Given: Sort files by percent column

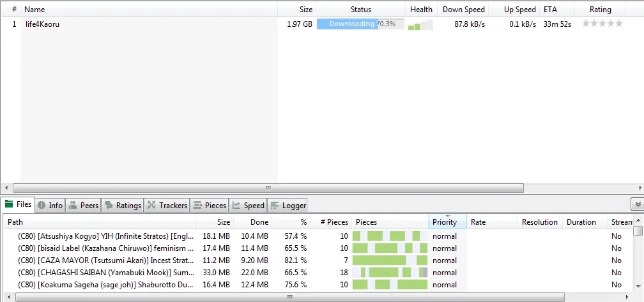Looking at the screenshot, I should click(x=291, y=222).
